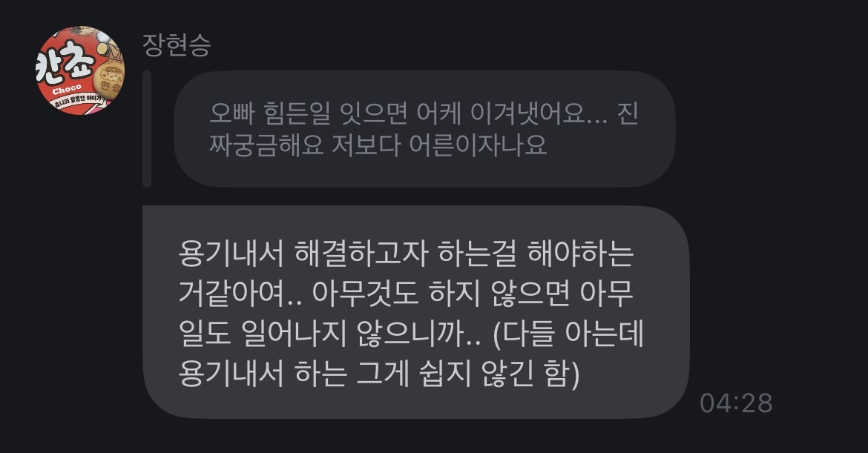Open 장현승's round profile picture
This screenshot has width=868, height=453.
click(80, 70)
